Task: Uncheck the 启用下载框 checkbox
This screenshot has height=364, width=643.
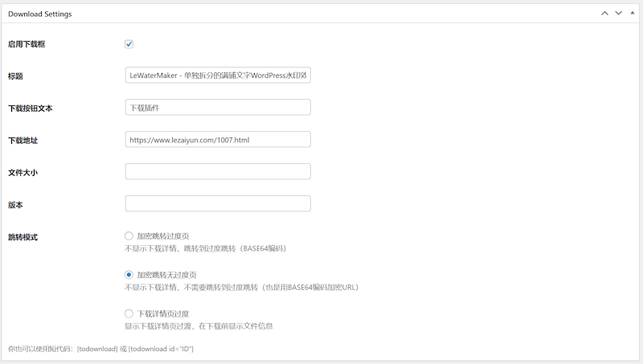Action: (129, 44)
